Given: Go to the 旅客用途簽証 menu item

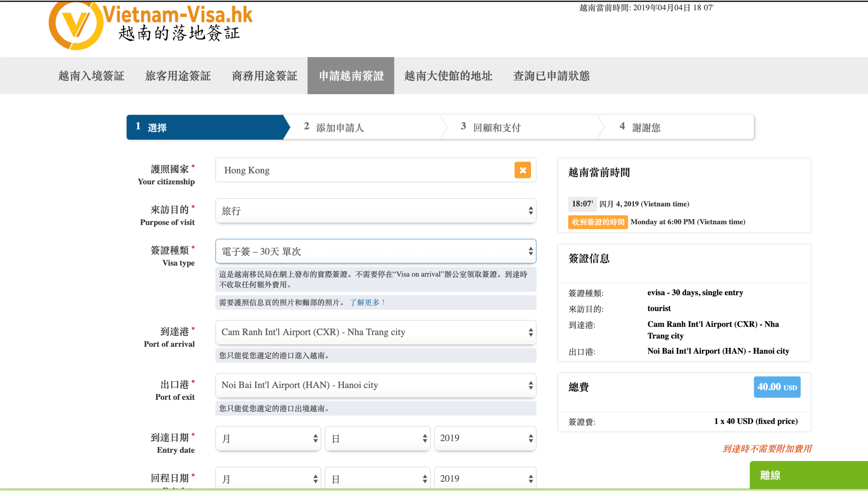Looking at the screenshot, I should point(178,76).
